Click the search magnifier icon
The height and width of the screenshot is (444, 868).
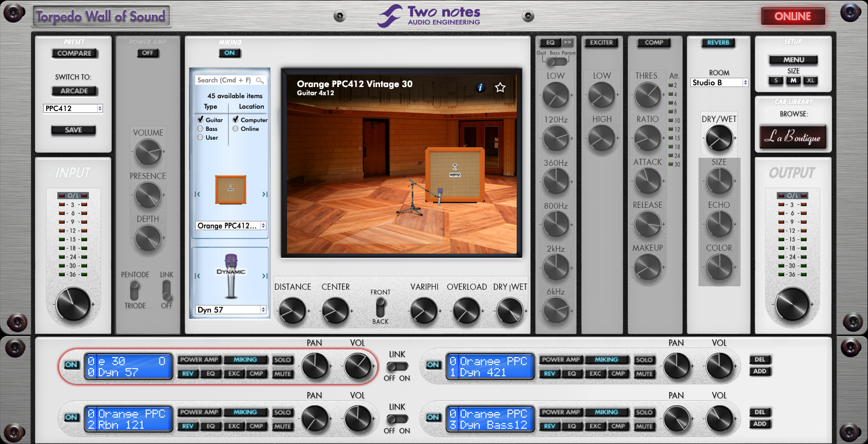point(260,81)
